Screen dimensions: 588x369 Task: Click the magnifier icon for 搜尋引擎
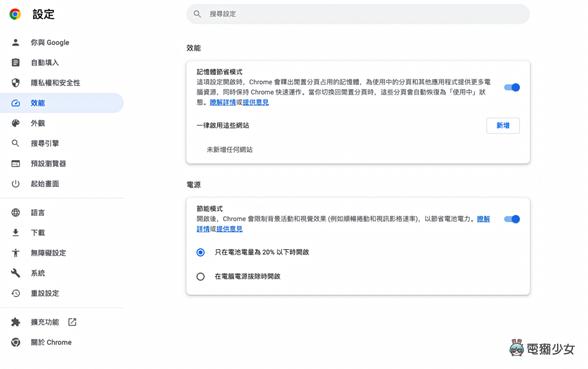(x=16, y=143)
